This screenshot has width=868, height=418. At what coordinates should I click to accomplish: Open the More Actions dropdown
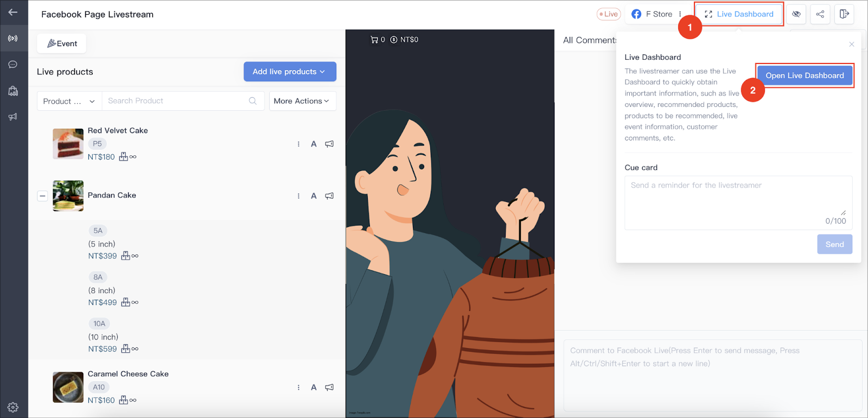tap(302, 101)
